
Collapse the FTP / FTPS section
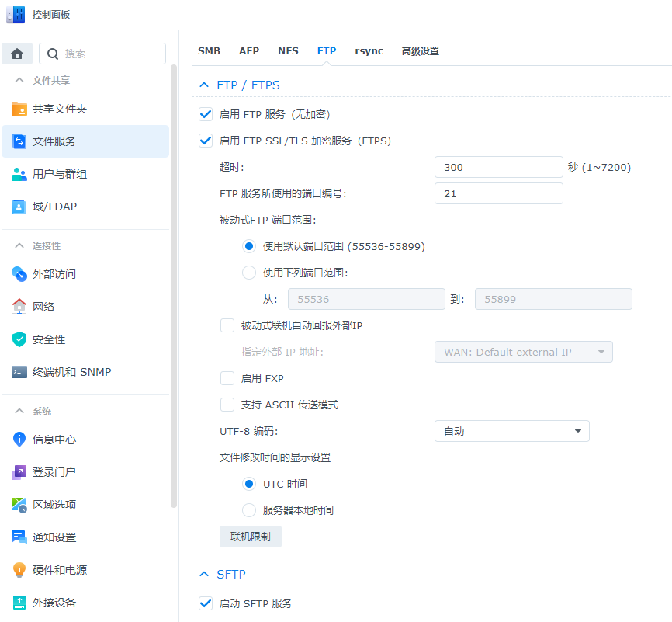click(x=204, y=85)
